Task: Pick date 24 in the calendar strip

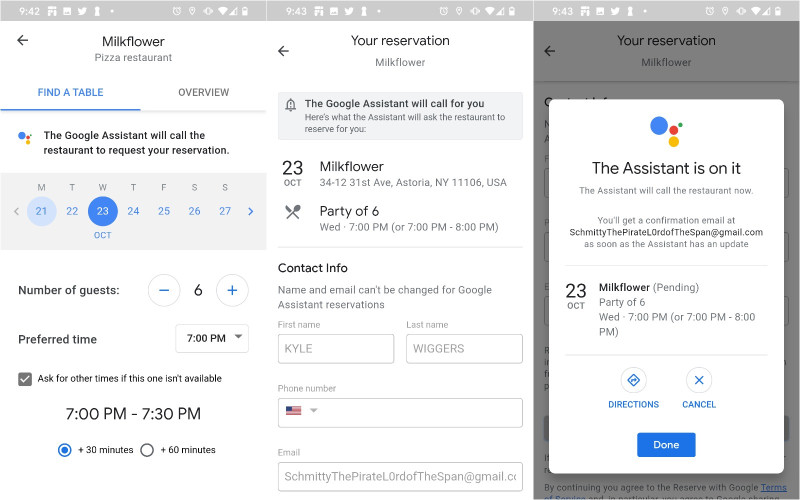Action: 133,211
